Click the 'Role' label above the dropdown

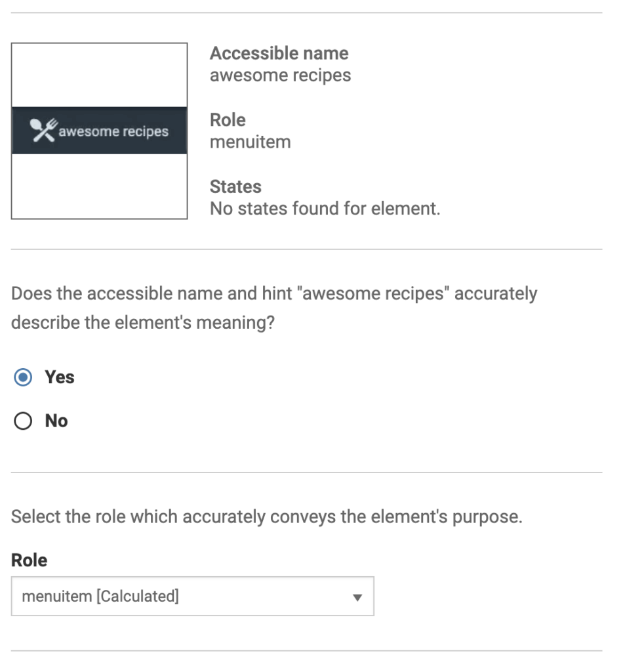[28, 560]
